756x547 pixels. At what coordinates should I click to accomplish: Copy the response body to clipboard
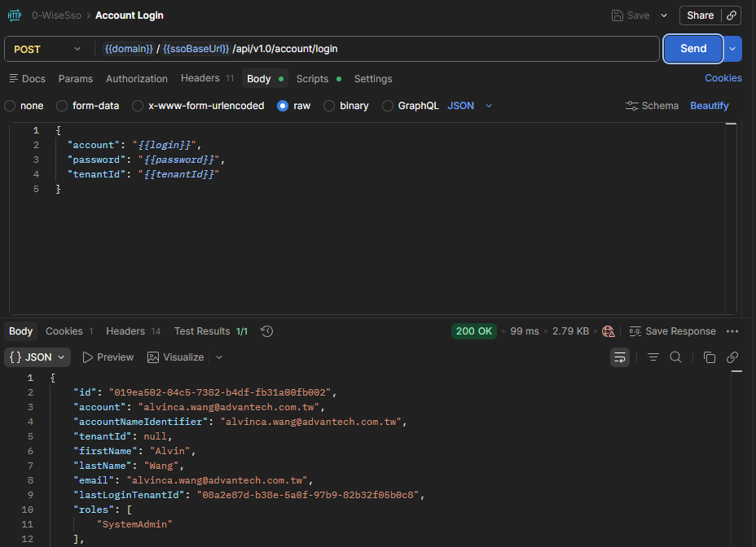(709, 357)
